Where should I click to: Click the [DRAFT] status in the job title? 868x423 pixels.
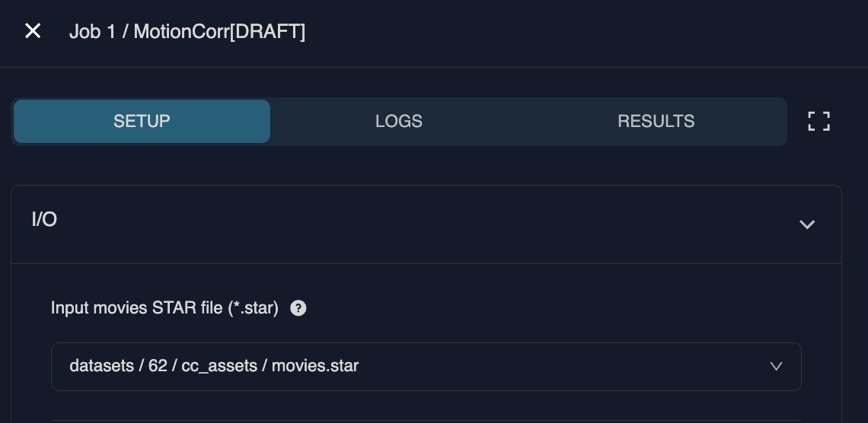pyautogui.click(x=267, y=32)
